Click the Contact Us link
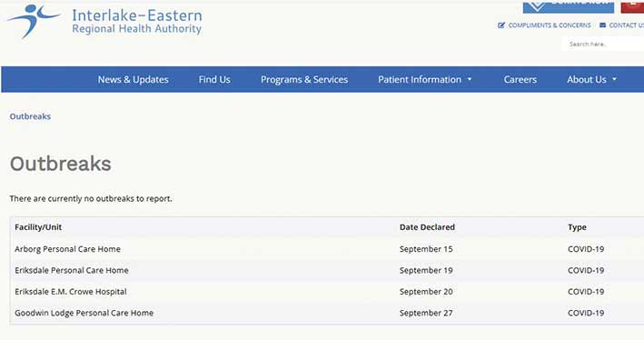 pos(627,25)
